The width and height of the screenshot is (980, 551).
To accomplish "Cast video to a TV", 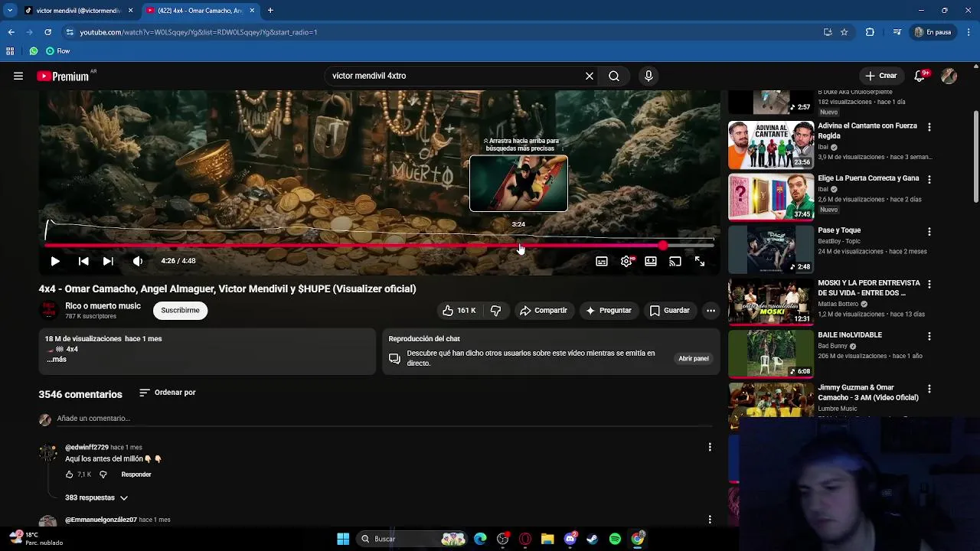I will [675, 262].
